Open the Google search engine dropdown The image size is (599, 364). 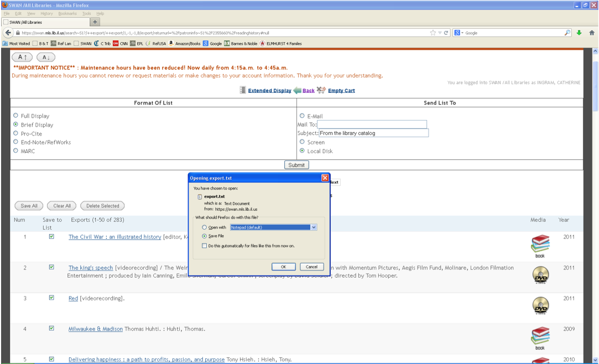pos(459,33)
